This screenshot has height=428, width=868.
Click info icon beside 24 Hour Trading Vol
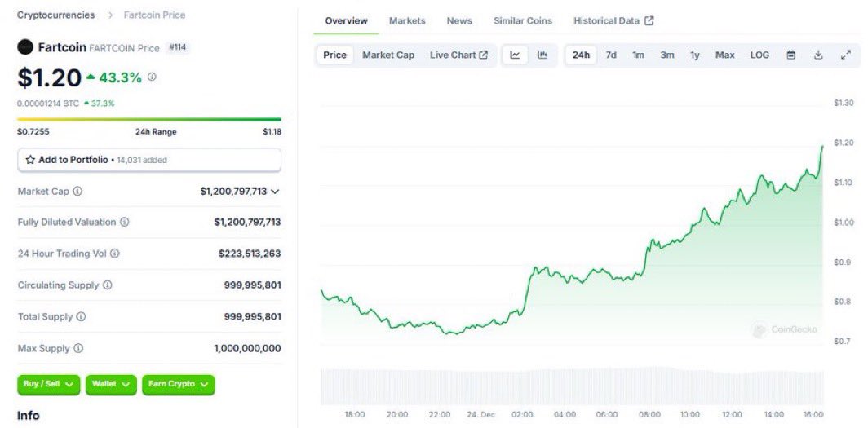coord(114,254)
